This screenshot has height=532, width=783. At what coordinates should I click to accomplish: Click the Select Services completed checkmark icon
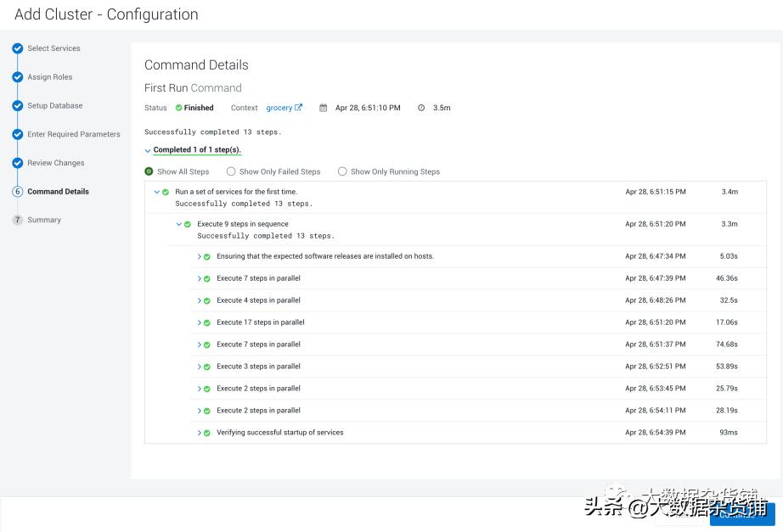[x=18, y=48]
